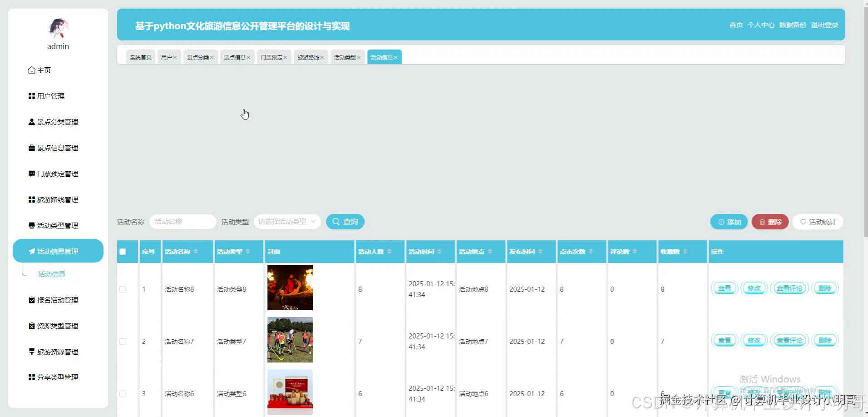The width and height of the screenshot is (868, 417).
Task: Click the sort arrows on 收藏数 column
Action: [x=685, y=252]
